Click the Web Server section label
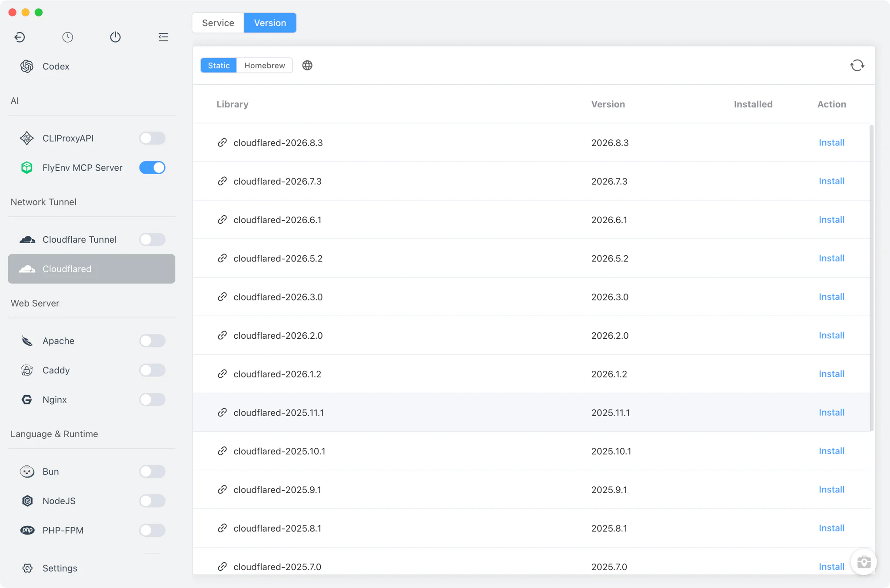Viewport: 890px width, 588px height. click(x=35, y=303)
